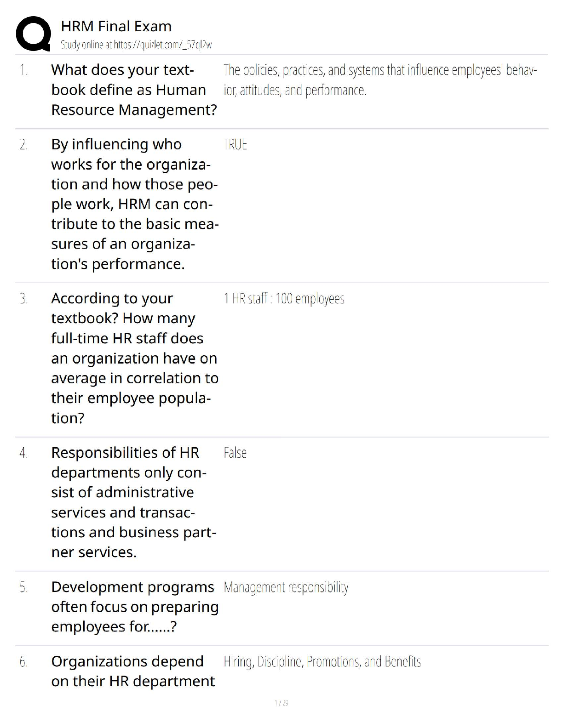Click the TRUE answer
Image resolution: width=563 pixels, height=728 pixels.
click(x=235, y=145)
